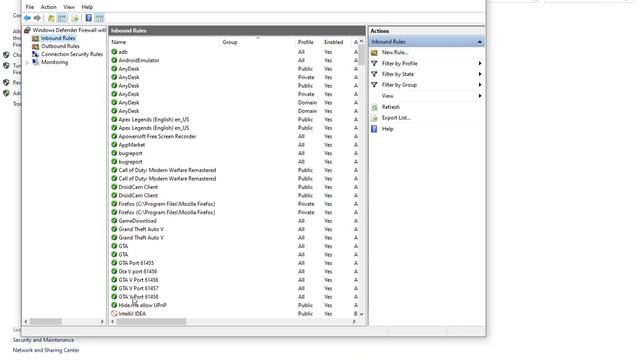The height and width of the screenshot is (360, 640).
Task: Open the Action menu
Action: [49, 7]
